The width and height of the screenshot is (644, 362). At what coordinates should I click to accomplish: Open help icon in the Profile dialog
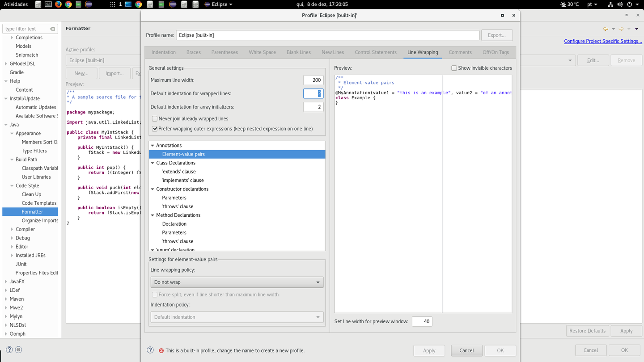click(150, 350)
